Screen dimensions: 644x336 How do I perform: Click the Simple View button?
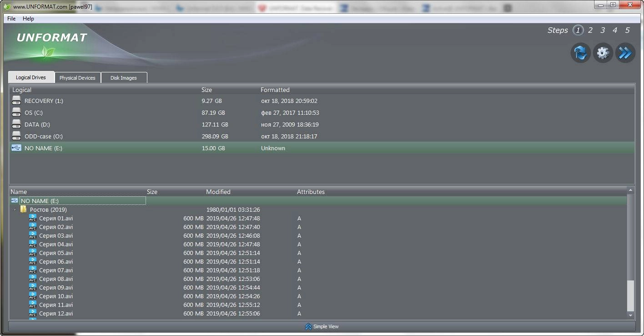click(x=322, y=326)
